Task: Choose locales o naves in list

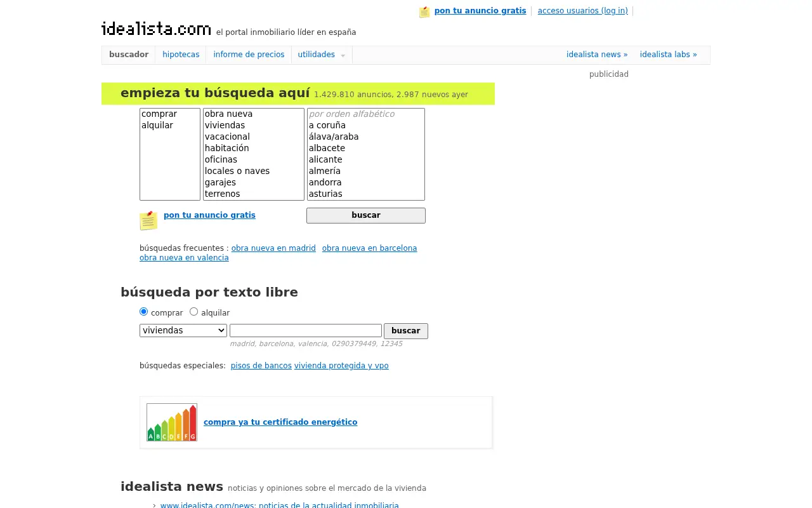Action: [254, 171]
